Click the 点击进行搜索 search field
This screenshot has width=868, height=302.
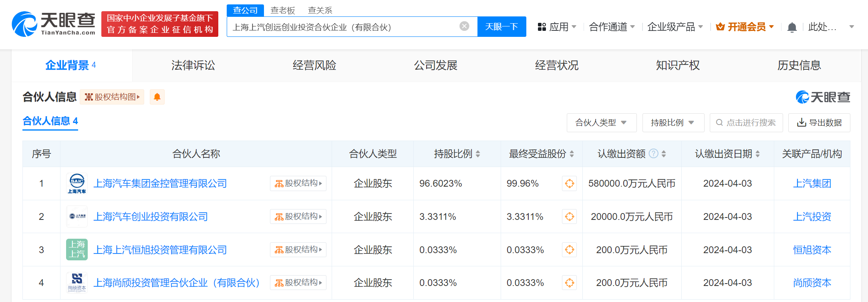(x=746, y=123)
